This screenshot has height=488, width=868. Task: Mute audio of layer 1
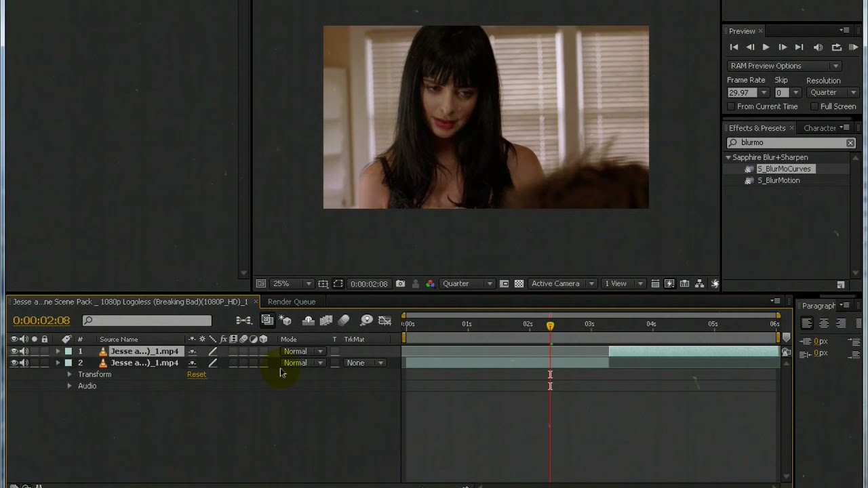pos(24,351)
